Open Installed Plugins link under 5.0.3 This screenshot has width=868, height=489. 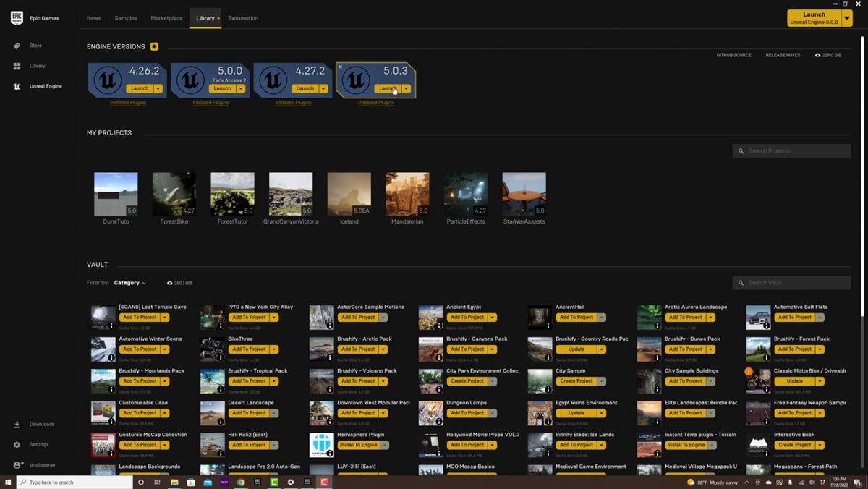click(x=376, y=103)
